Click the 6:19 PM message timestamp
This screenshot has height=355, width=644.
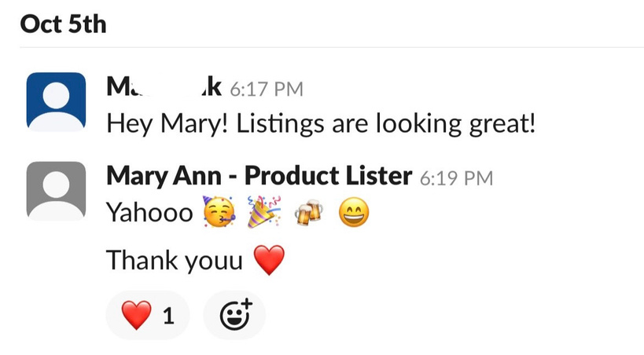click(456, 178)
